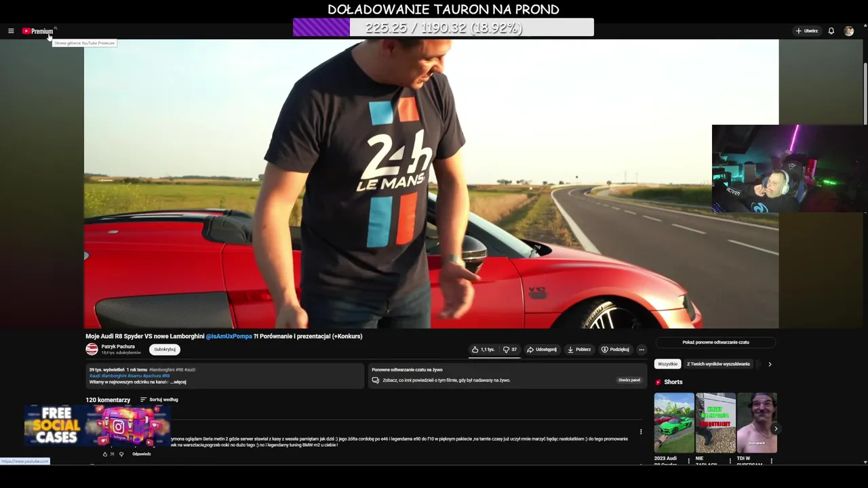Open the notifications bell
Image resolution: width=868 pixels, height=488 pixels.
pyautogui.click(x=831, y=31)
